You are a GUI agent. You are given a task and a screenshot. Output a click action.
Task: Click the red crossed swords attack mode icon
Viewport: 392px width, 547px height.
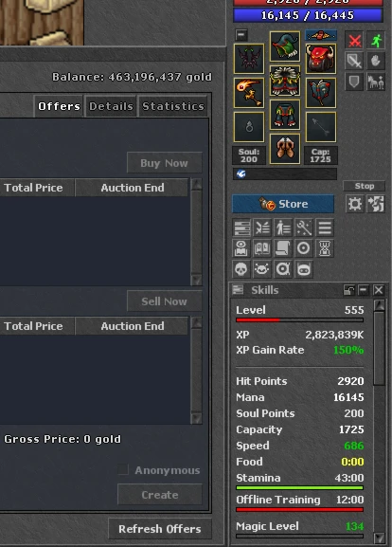(x=354, y=41)
